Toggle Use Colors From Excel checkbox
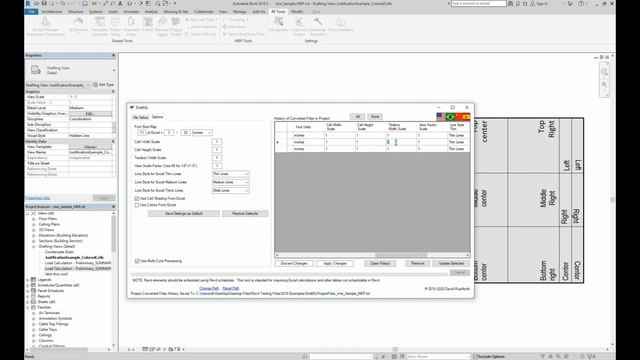Screen dimensions: 640x360 137,205
